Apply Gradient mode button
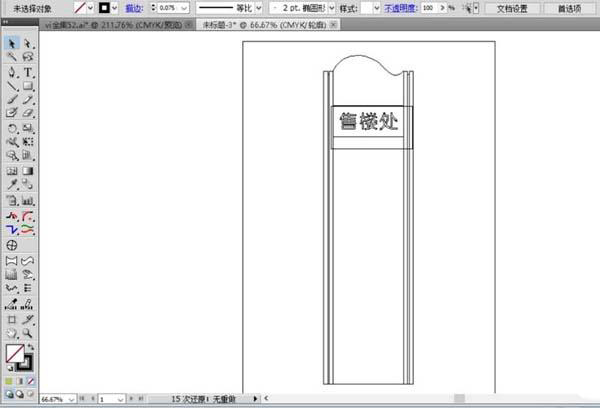 20,381
